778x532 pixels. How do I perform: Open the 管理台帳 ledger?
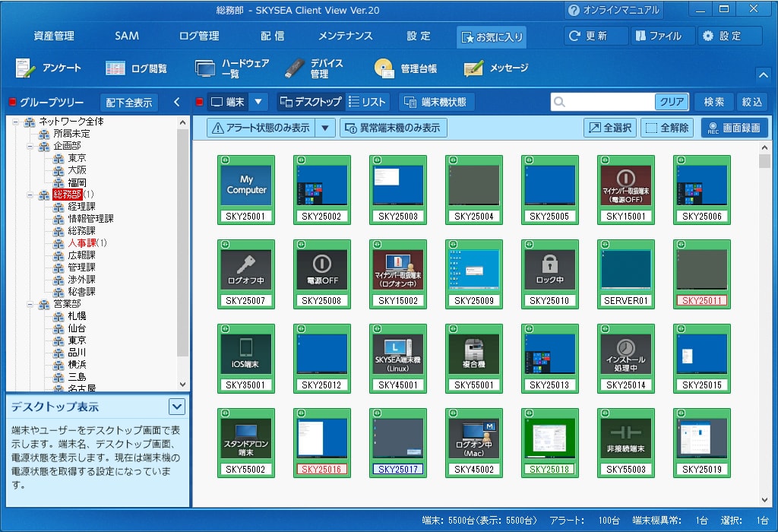pos(406,68)
